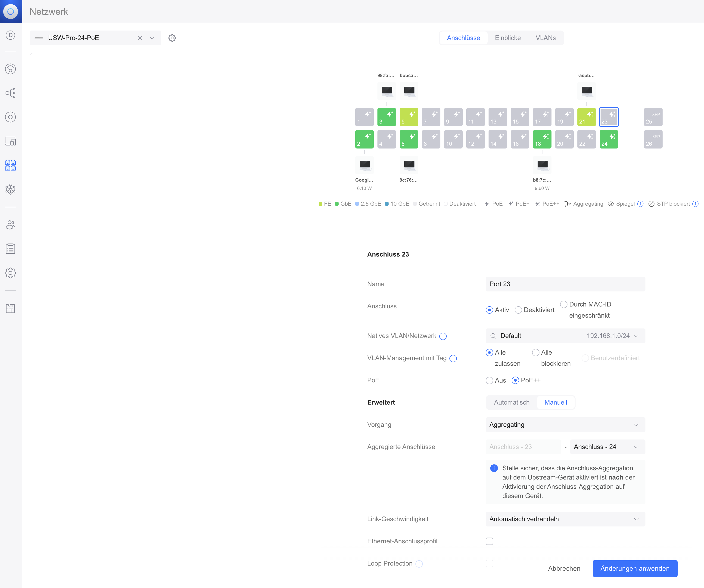Open the client devices sidebar icon
704x588 pixels.
(x=10, y=141)
